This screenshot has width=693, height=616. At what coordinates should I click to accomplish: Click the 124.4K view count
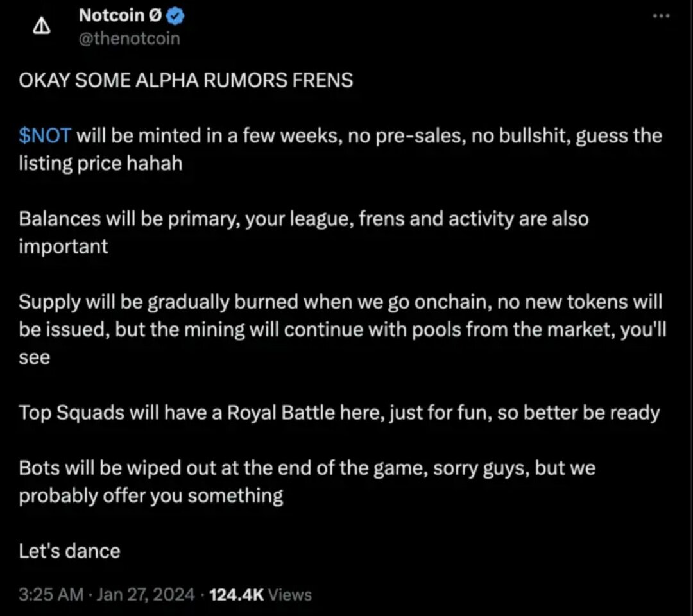(x=236, y=595)
